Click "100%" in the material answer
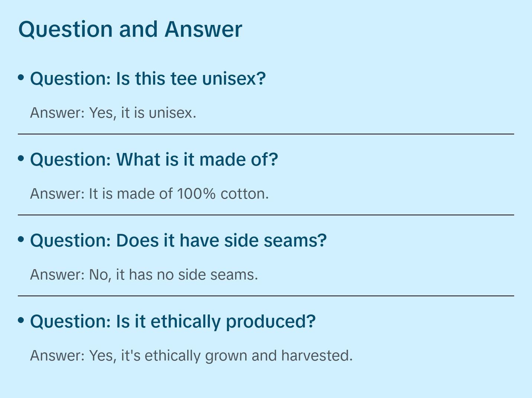This screenshot has height=398, width=532. point(196,194)
